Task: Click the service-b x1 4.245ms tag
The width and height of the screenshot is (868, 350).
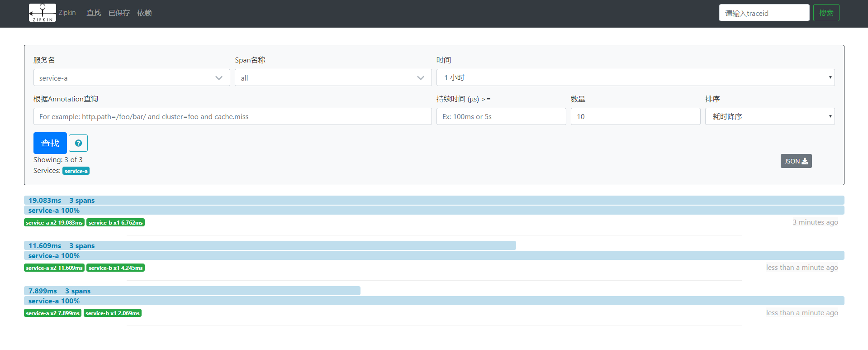Action: (116, 268)
